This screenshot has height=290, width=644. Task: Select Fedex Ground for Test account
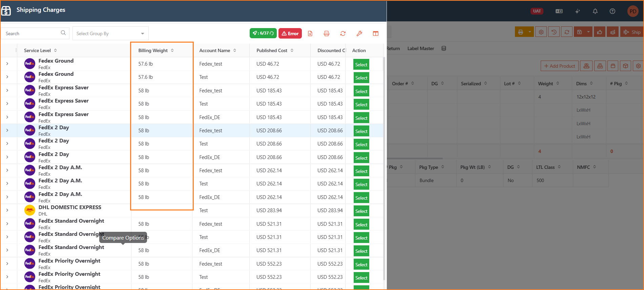(x=361, y=78)
